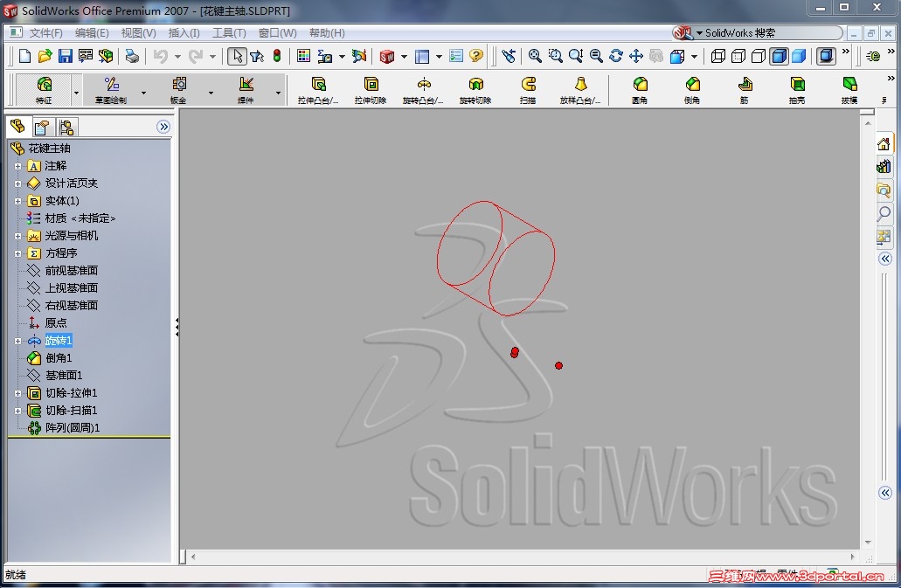901x588 pixels.
Task: Click the 扫描 sweep tool
Action: [x=528, y=90]
